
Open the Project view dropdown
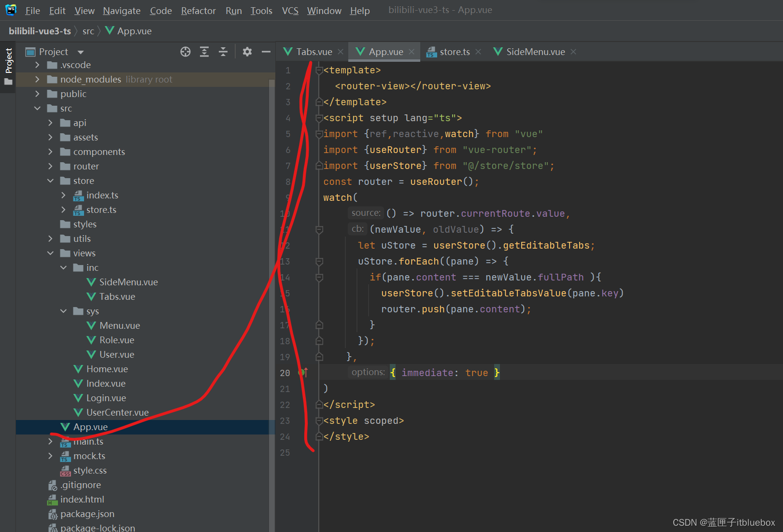coord(81,52)
